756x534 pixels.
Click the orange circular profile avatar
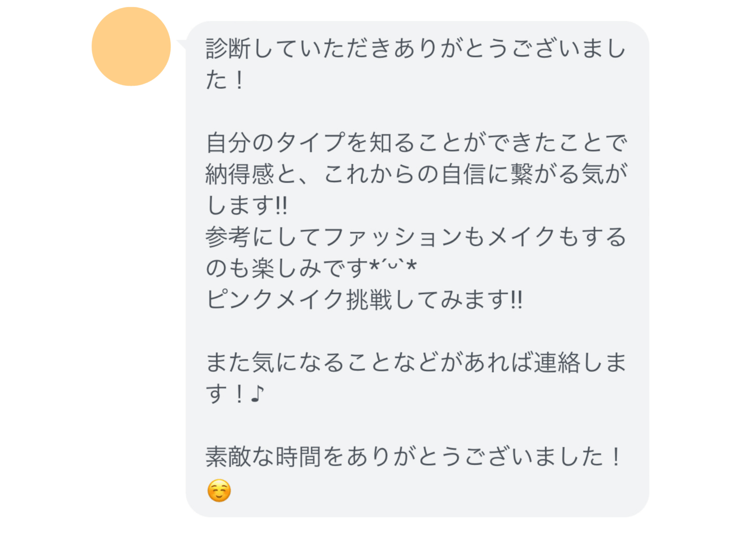pyautogui.click(x=131, y=46)
